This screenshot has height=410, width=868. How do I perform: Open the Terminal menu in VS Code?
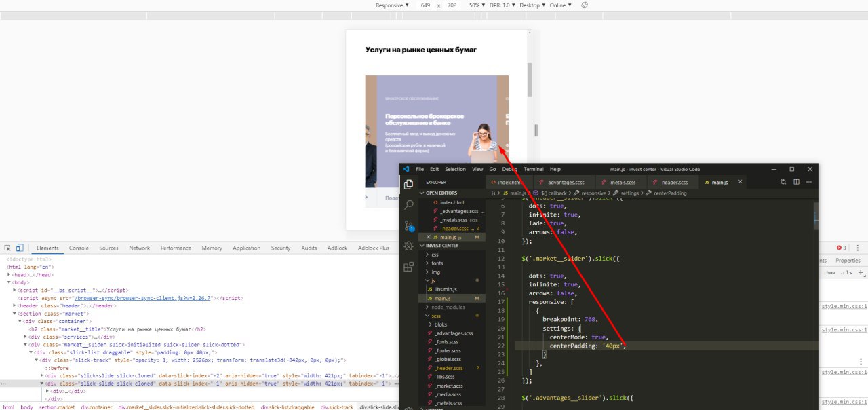534,169
